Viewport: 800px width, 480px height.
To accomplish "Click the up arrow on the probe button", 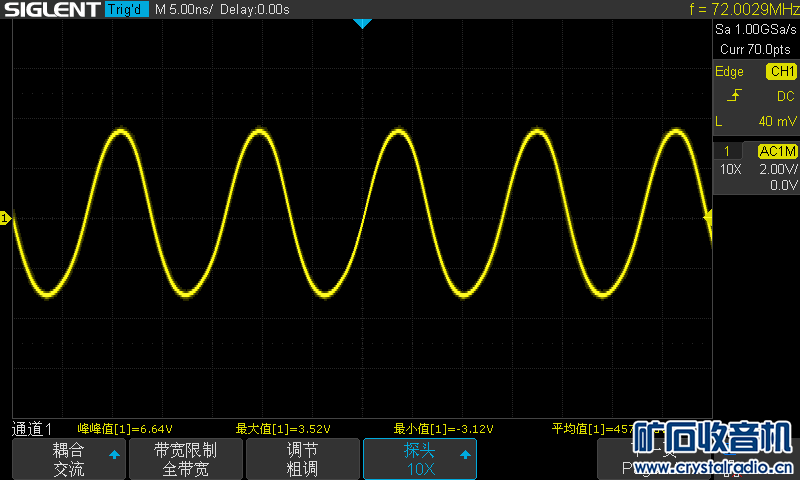I will [465, 454].
